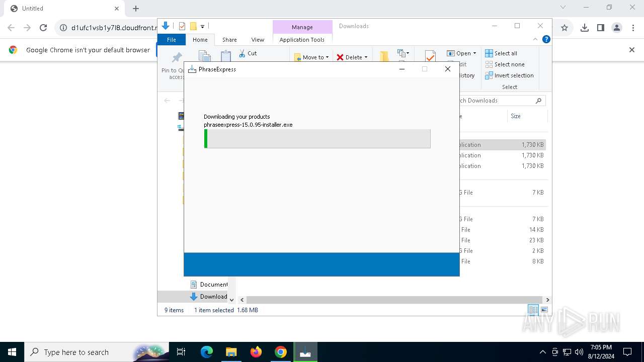Click the taskbar search box

click(97, 352)
